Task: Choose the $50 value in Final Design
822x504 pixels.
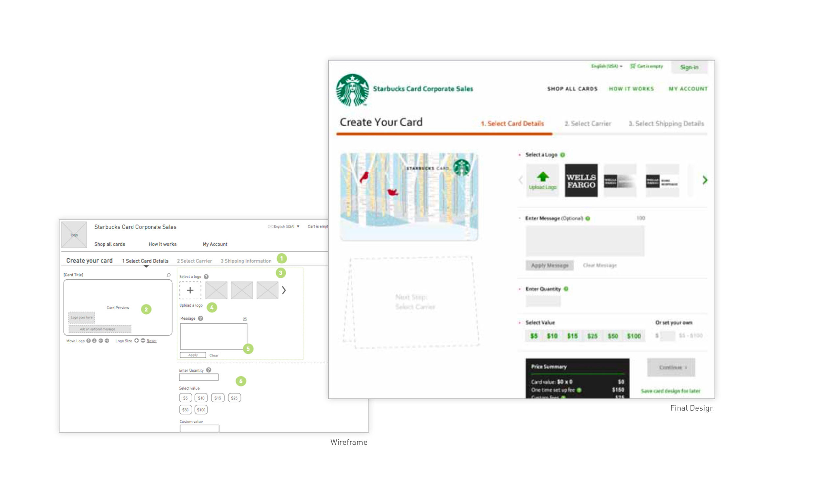Action: (x=613, y=336)
